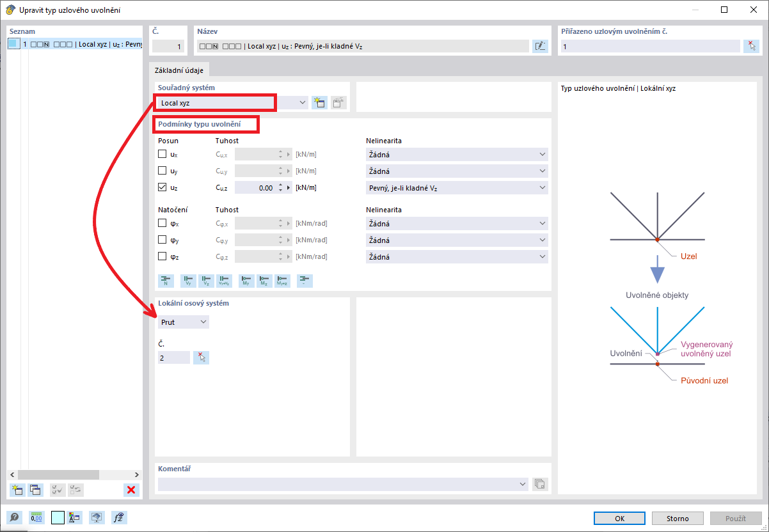Confirm with the OK button
This screenshot has width=769, height=532.
[x=620, y=519]
